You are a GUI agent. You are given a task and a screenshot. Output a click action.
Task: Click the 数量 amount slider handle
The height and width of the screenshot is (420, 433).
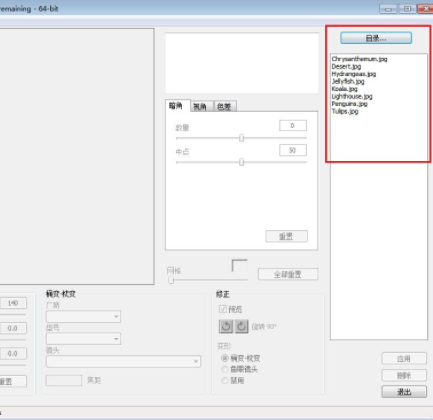coord(241,138)
